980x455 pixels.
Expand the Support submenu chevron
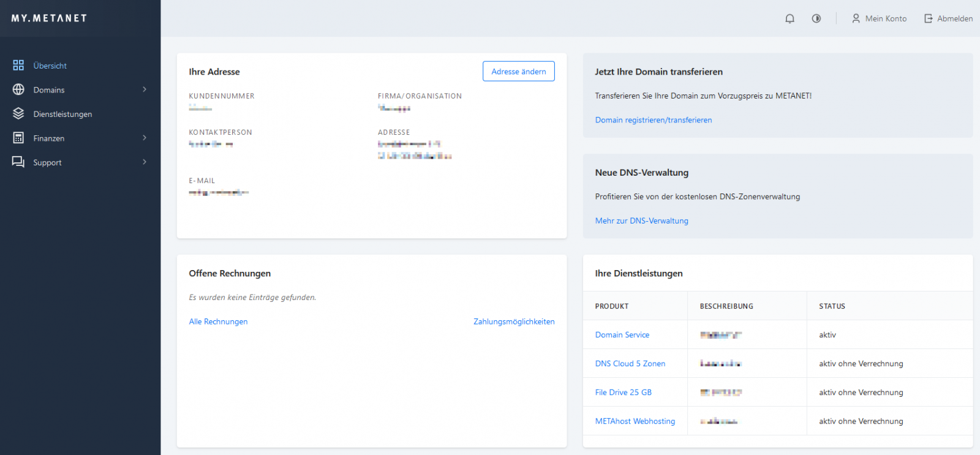coord(145,162)
